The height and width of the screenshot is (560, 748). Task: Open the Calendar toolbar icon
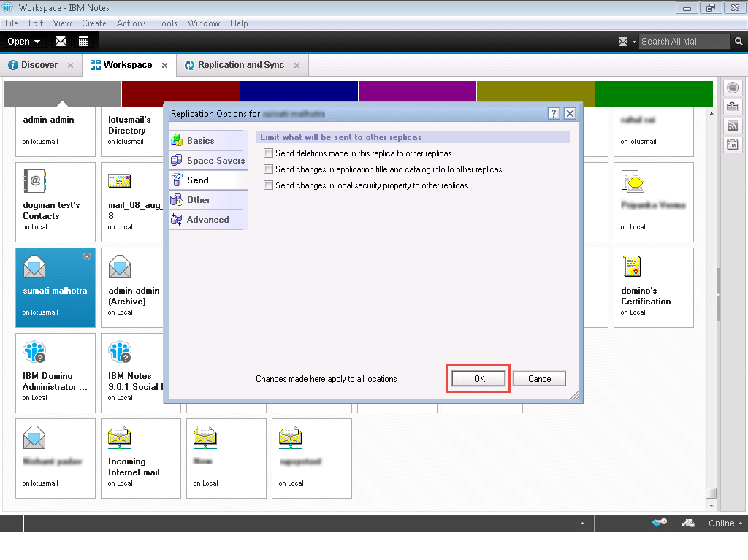point(83,41)
